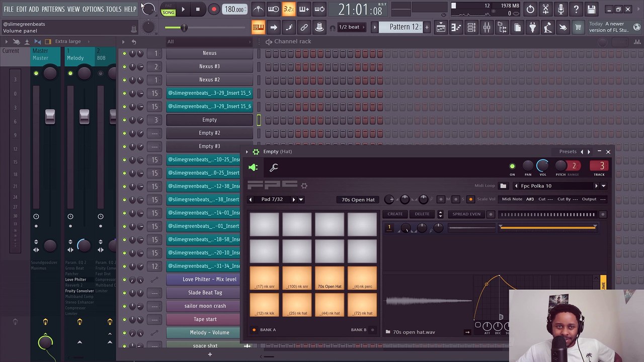Click the record button in transport
The image size is (644, 362).
214,9
